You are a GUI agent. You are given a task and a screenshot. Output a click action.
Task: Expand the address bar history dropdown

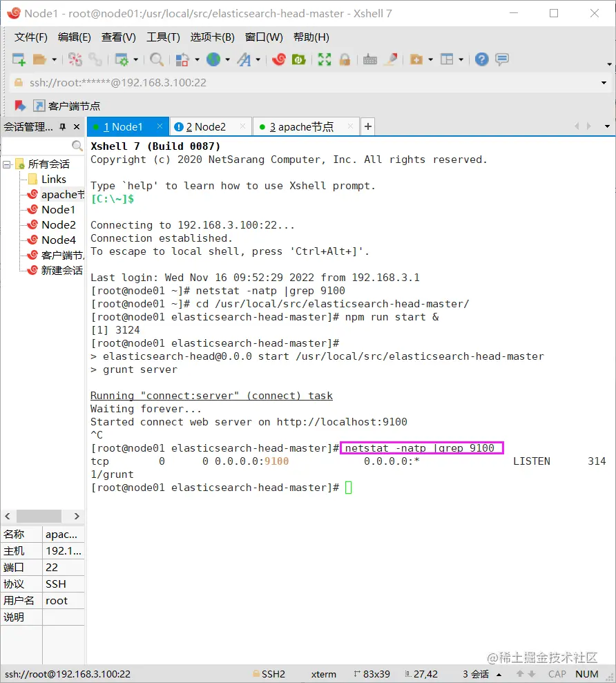pyautogui.click(x=604, y=83)
